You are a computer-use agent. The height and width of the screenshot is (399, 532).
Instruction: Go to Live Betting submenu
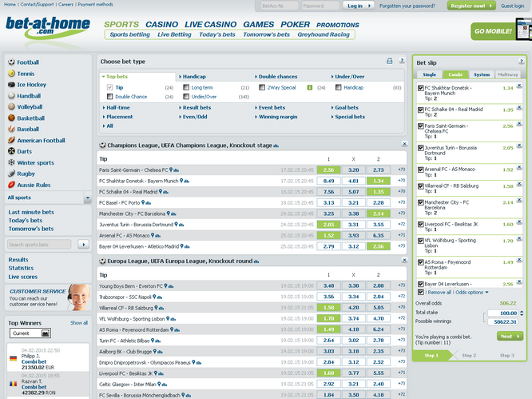tap(174, 34)
